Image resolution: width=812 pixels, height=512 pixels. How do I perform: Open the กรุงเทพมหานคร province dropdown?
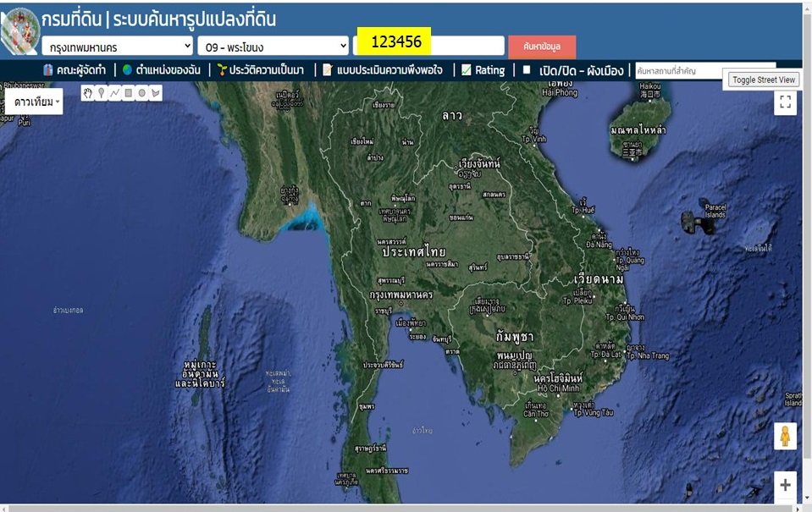click(117, 46)
